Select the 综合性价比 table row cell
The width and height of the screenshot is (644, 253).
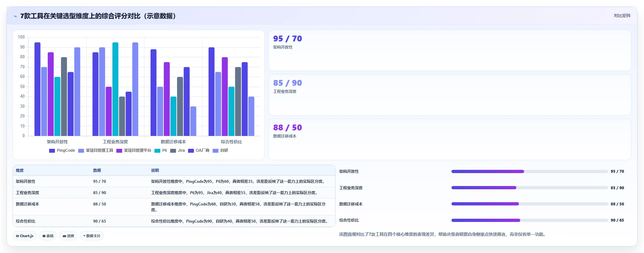point(26,221)
